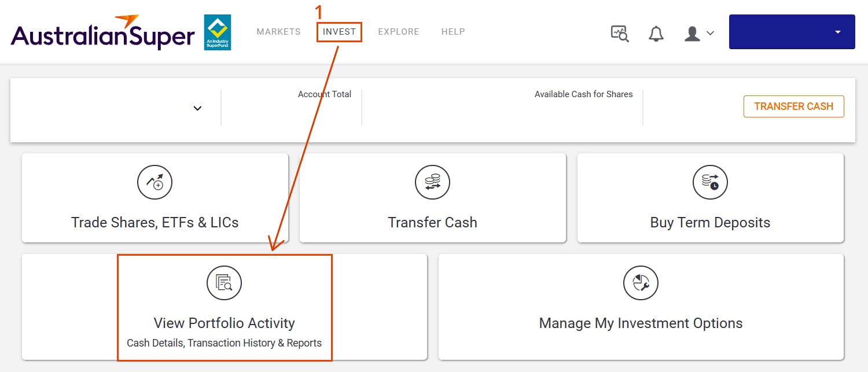Open the MARKETS menu
The width and height of the screenshot is (868, 372).
278,32
